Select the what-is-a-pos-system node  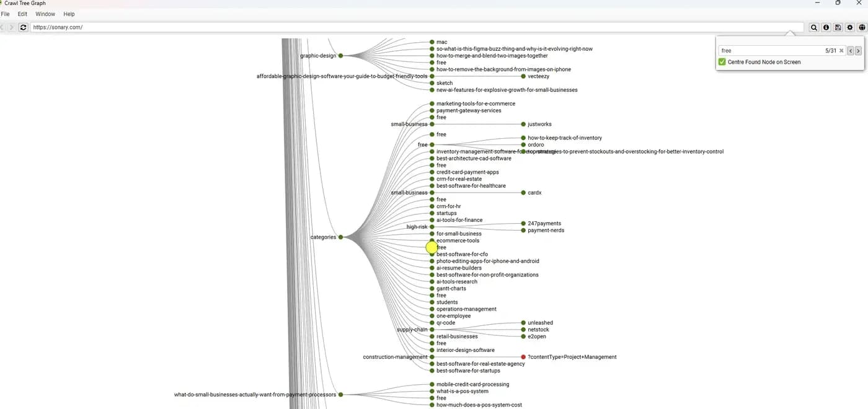pyautogui.click(x=463, y=391)
